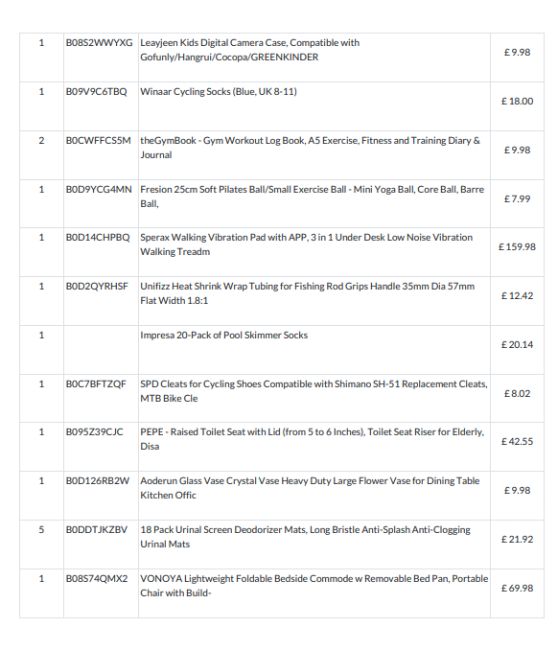Select the Fresion 25cm Soft Pilates Ball row

point(282,204)
